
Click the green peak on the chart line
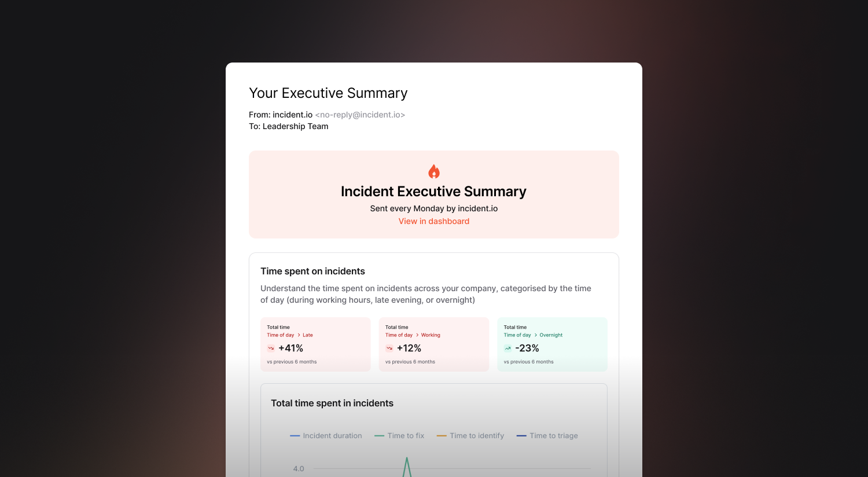tap(407, 459)
